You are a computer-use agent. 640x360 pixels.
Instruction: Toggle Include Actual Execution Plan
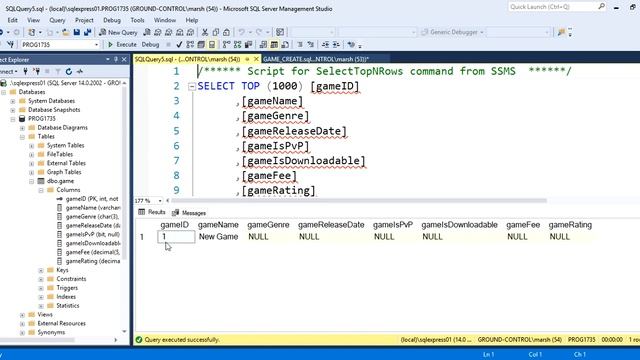tap(227, 44)
